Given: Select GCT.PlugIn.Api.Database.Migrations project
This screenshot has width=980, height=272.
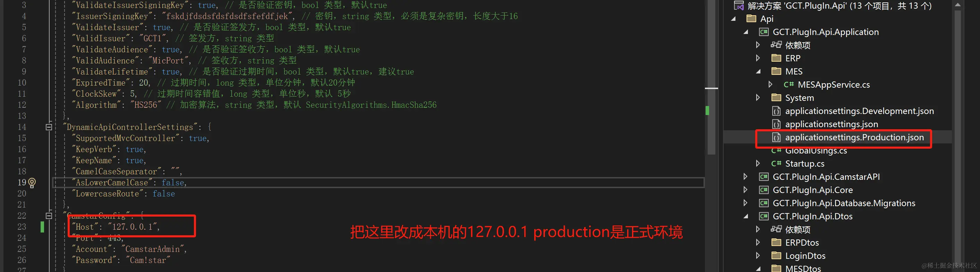Looking at the screenshot, I should click(x=844, y=203).
